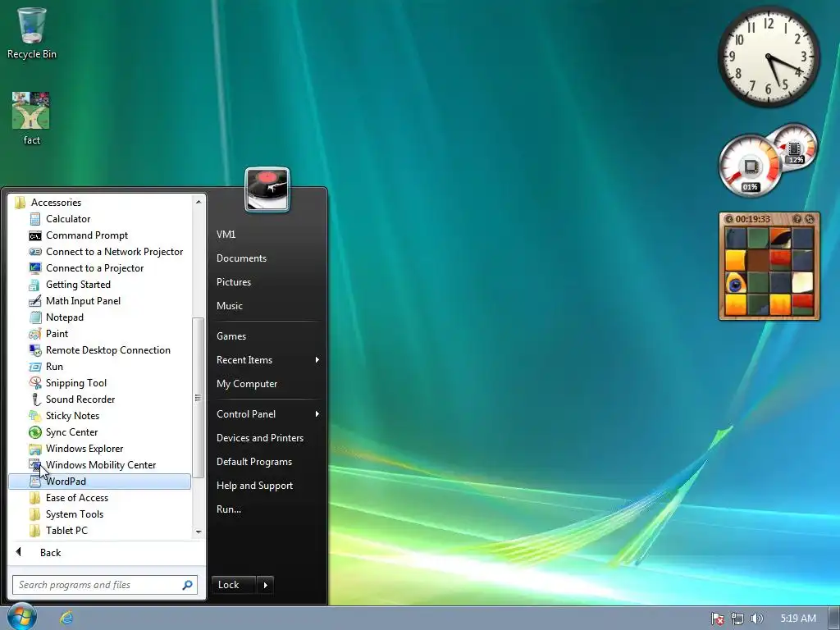840x630 pixels.
Task: Click the CPU meter gadget dial
Action: coord(750,166)
